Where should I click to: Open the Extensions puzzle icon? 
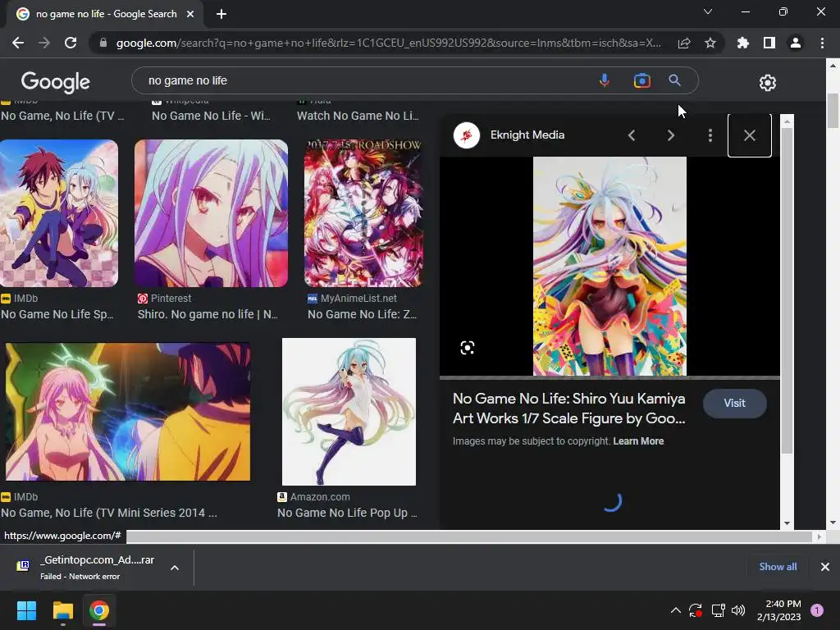click(x=742, y=43)
